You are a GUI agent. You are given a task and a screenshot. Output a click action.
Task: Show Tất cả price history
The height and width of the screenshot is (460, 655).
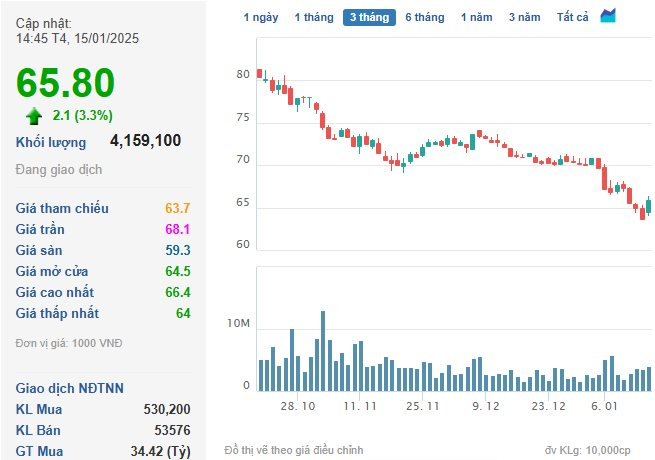(x=572, y=18)
